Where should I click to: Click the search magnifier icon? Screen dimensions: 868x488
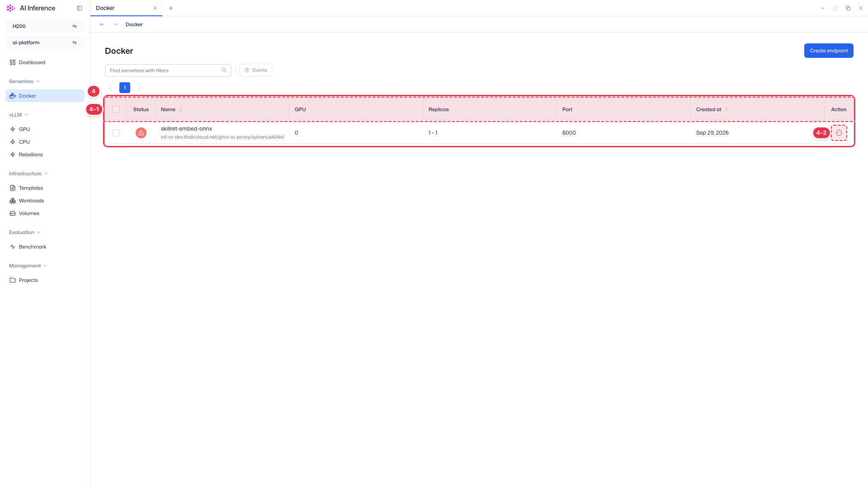224,70
